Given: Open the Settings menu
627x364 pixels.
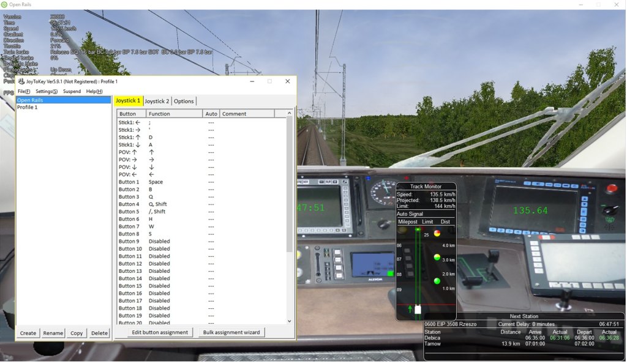Looking at the screenshot, I should (47, 91).
